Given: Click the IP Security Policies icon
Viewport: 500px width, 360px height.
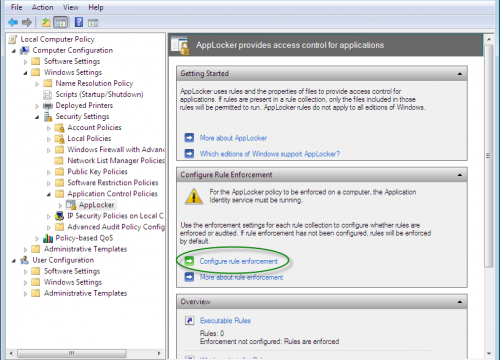Looking at the screenshot, I should tap(60, 216).
